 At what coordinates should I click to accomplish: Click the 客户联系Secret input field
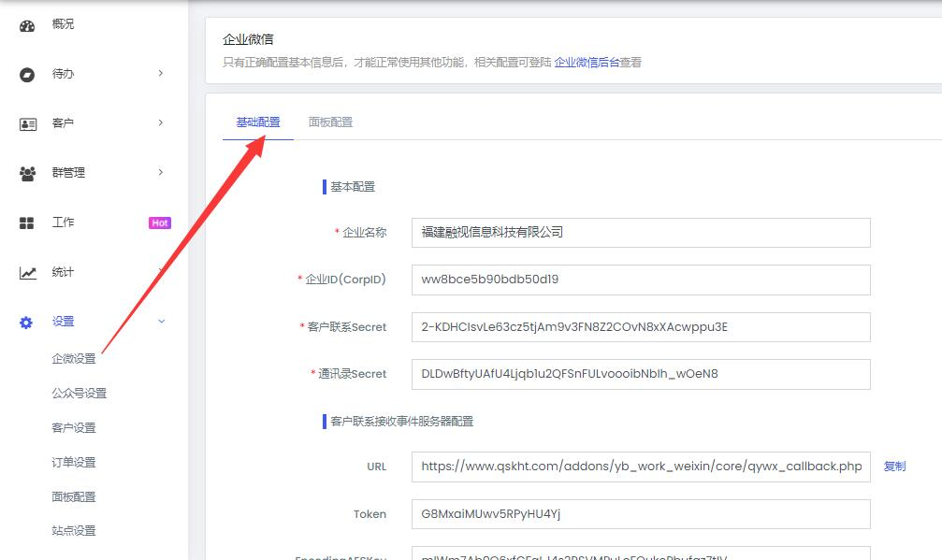click(x=641, y=327)
